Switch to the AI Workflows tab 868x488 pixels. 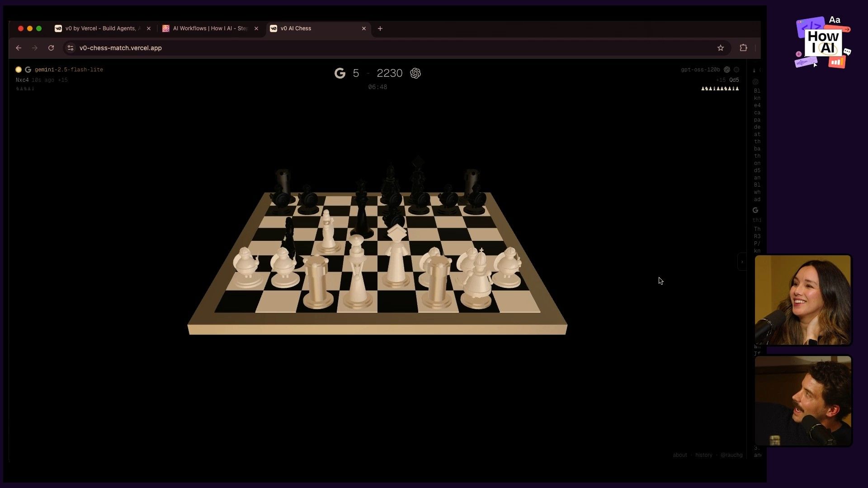210,28
